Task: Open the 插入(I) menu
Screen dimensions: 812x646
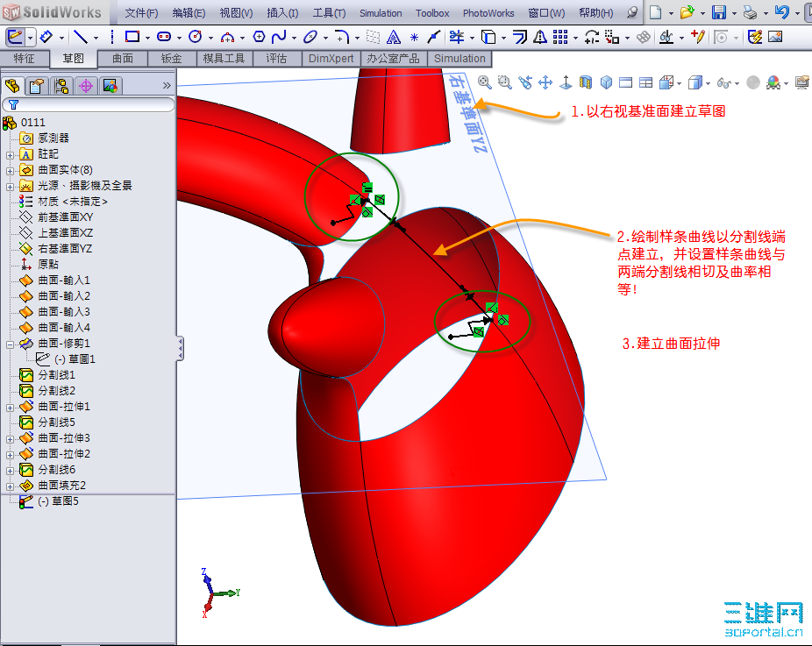Action: [282, 13]
